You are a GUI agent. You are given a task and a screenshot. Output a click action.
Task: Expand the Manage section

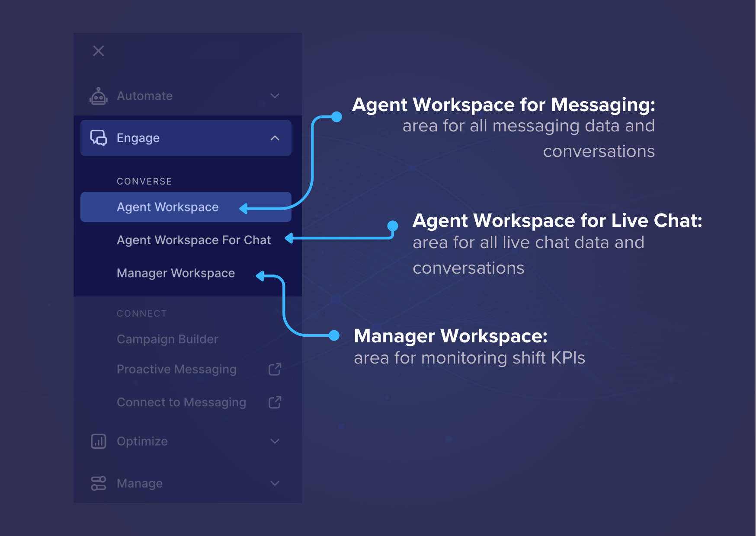(x=275, y=483)
